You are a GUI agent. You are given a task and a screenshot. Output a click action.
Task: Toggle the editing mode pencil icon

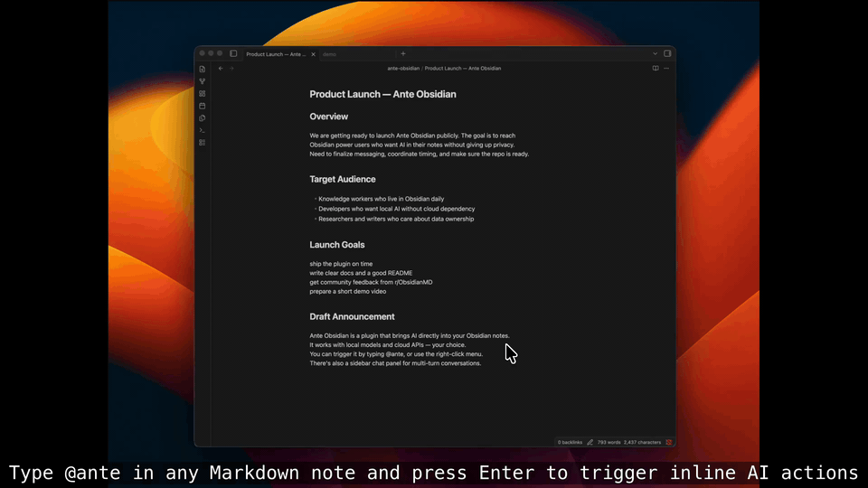point(590,442)
